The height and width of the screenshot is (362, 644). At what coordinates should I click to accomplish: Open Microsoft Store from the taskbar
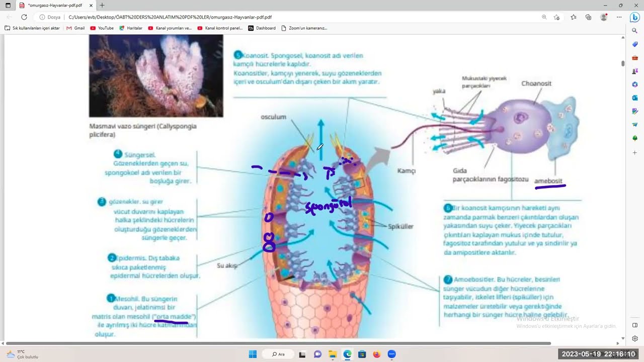click(362, 354)
